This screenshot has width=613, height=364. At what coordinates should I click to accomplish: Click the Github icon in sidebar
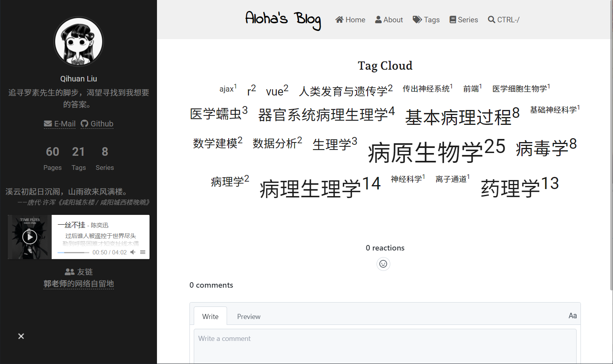85,124
